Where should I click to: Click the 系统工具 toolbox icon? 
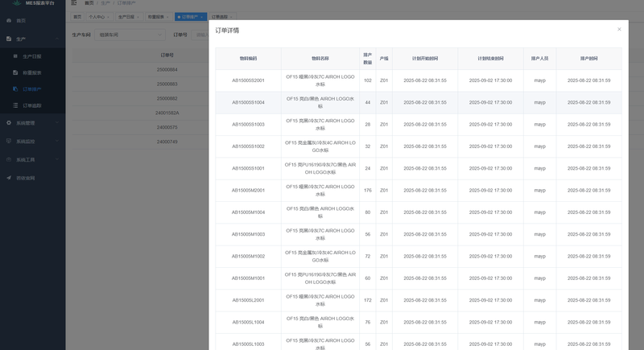tap(9, 159)
